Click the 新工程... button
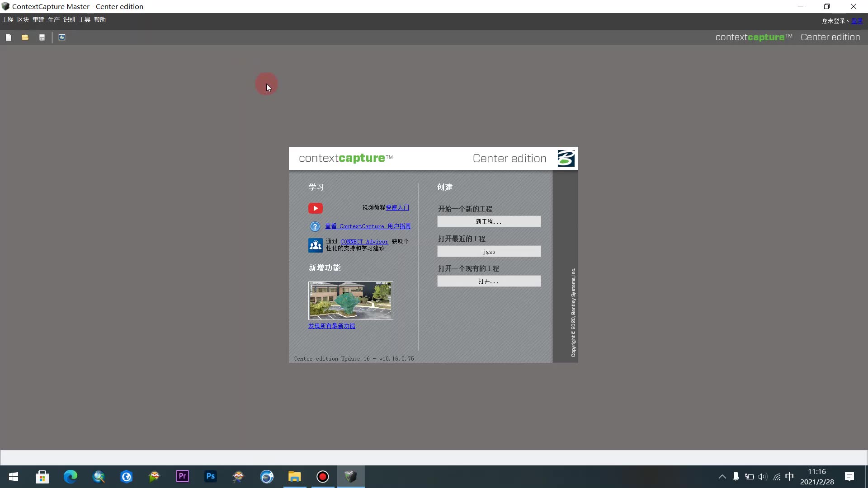This screenshot has height=488, width=868. (489, 221)
